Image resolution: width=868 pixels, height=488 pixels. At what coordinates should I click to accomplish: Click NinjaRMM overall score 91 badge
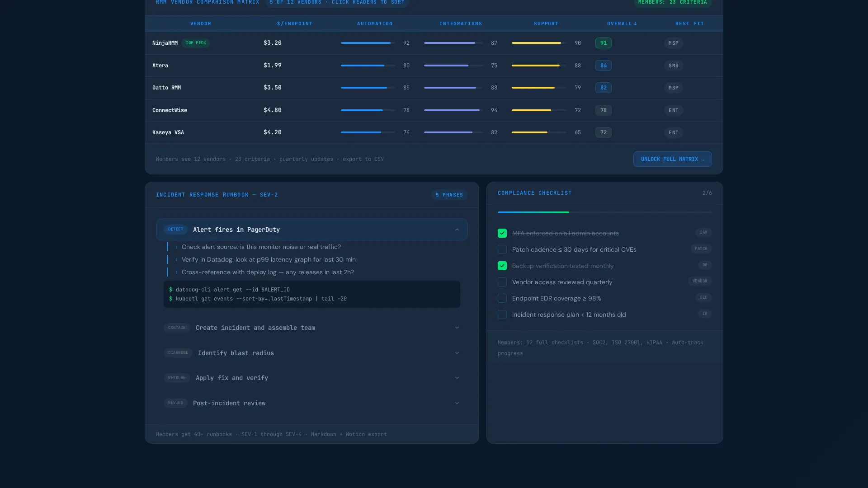604,43
